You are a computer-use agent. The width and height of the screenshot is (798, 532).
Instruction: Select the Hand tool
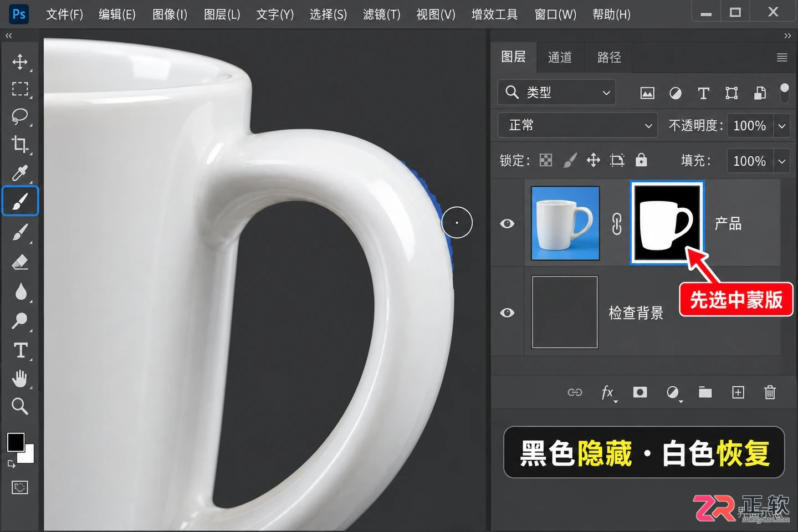pyautogui.click(x=20, y=379)
